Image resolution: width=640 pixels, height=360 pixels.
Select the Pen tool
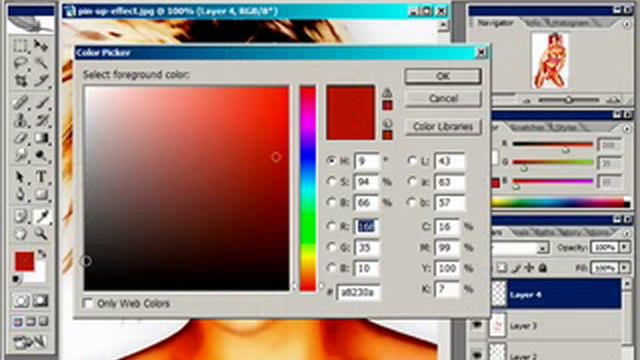[20, 194]
